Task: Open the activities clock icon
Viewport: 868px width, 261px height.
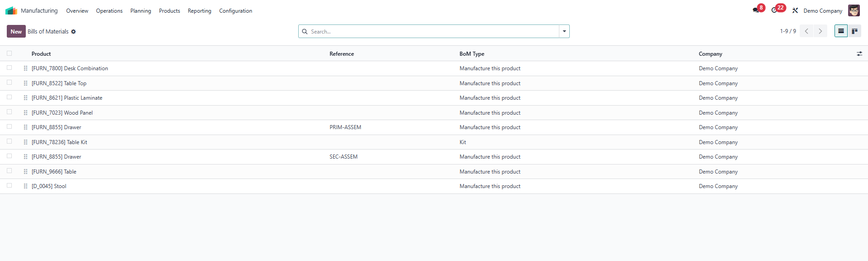Action: pyautogui.click(x=774, y=10)
